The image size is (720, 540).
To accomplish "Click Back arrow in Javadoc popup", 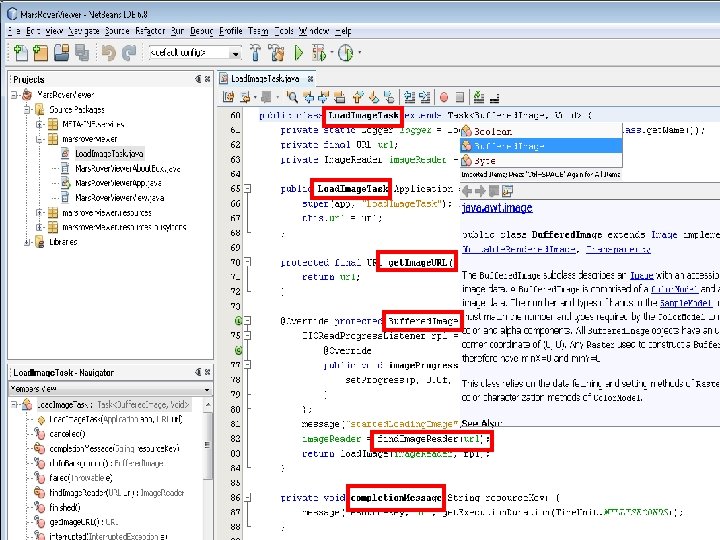I will point(467,191).
